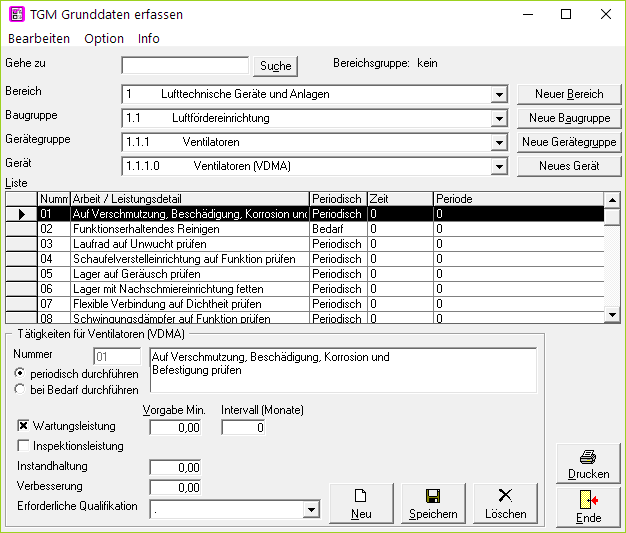Image resolution: width=626 pixels, height=533 pixels.
Task: Click the TGM application icon in title bar
Action: point(17,15)
